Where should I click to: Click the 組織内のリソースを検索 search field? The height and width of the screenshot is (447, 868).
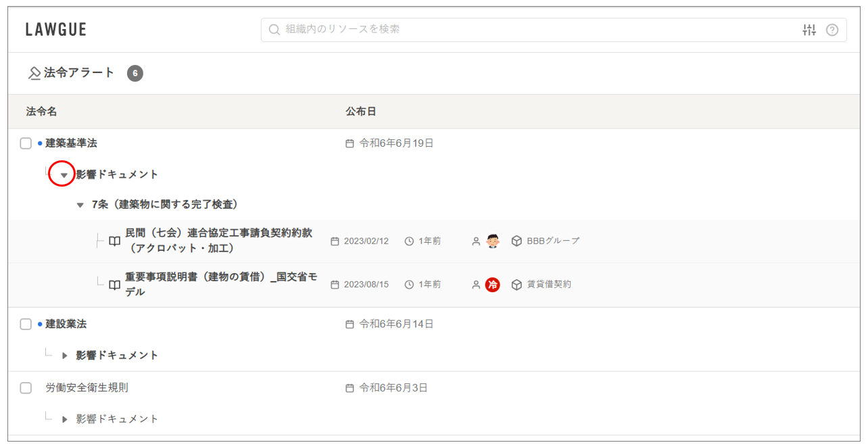(x=527, y=30)
